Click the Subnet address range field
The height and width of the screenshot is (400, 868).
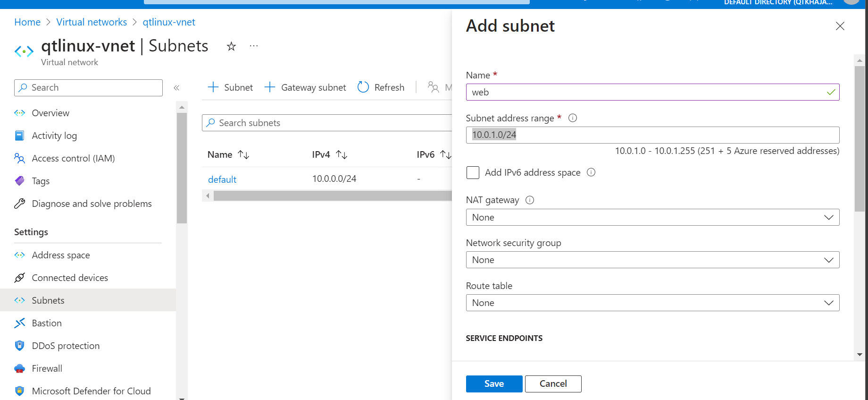(653, 135)
